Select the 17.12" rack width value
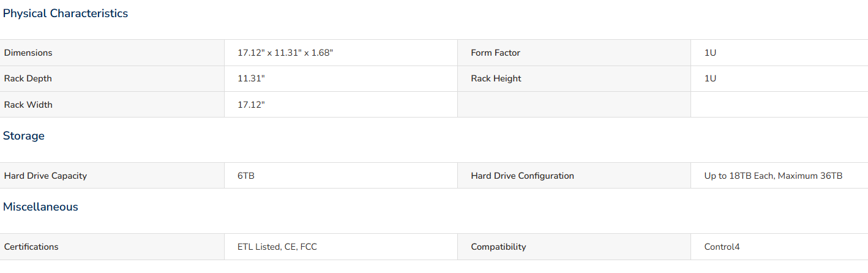This screenshot has height=273, width=868. 251,105
